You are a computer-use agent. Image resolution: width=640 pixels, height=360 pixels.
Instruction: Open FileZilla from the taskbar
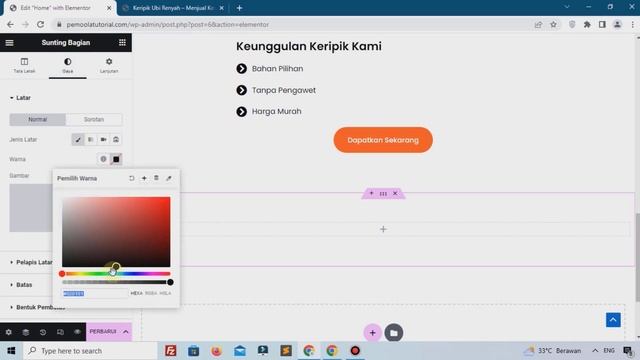coord(171,351)
